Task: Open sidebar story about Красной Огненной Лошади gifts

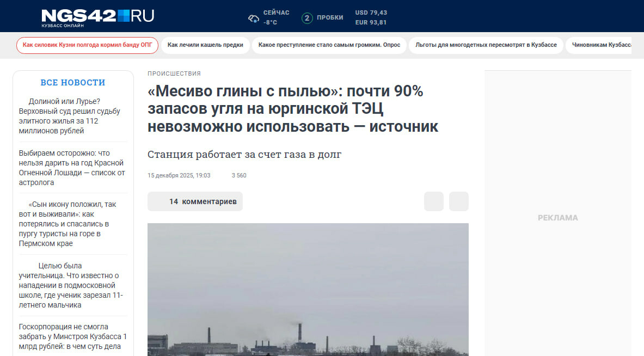Action: tap(72, 168)
